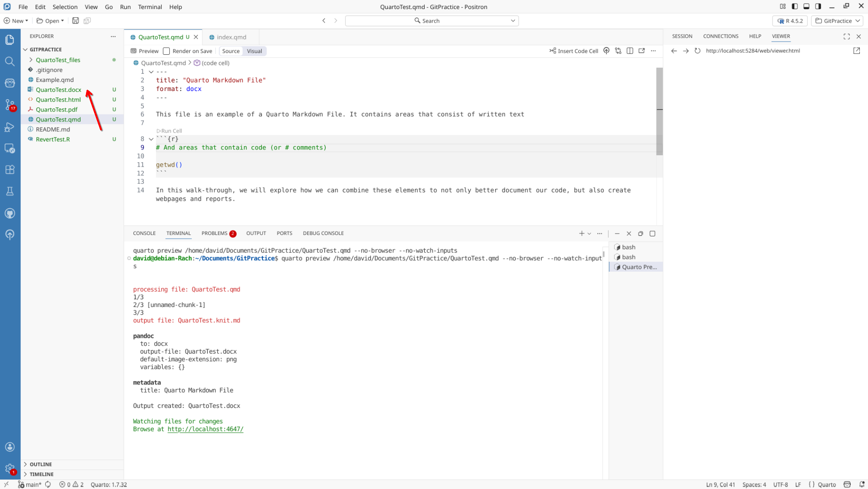Open the Testing flask icon
This screenshot has width=868, height=489.
coord(10,192)
